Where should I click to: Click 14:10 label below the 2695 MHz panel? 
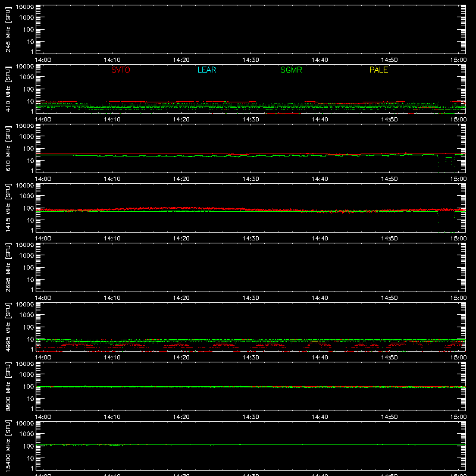[x=112, y=298]
